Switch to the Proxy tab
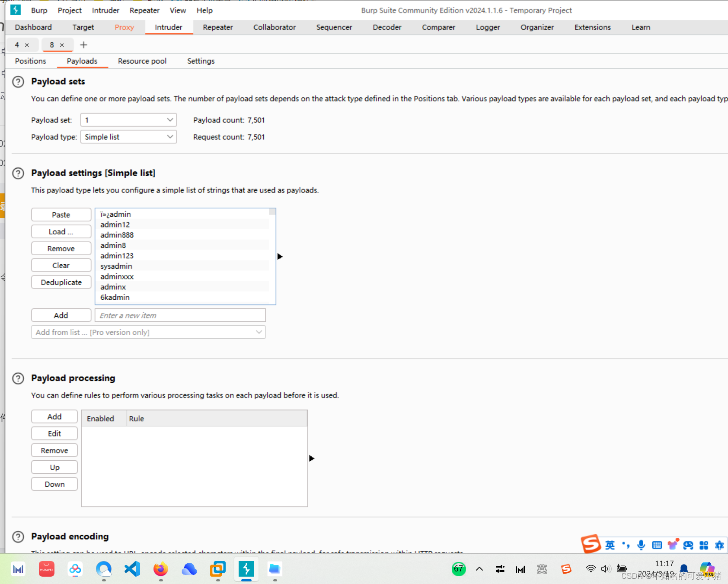 (x=124, y=27)
